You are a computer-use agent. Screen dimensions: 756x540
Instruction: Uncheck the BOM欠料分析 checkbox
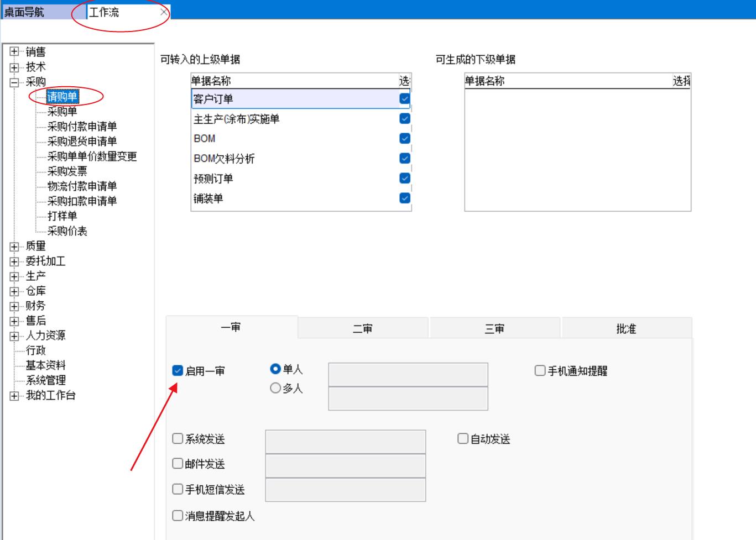point(405,159)
